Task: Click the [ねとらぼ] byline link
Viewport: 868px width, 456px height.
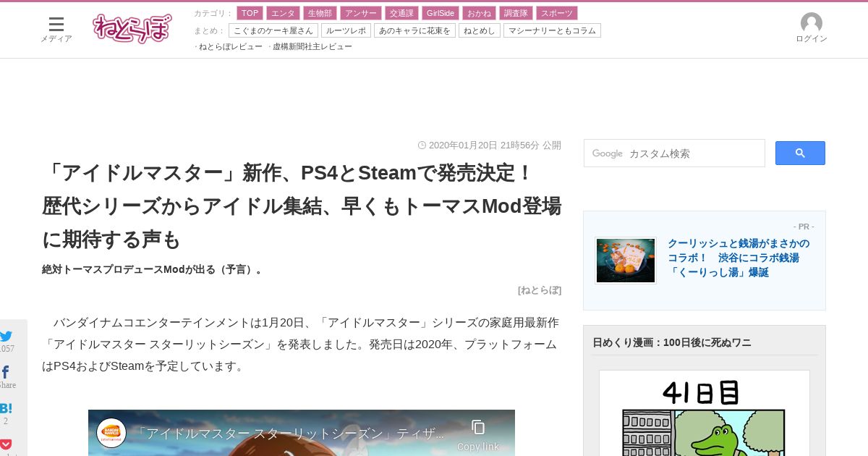Action: tap(540, 290)
